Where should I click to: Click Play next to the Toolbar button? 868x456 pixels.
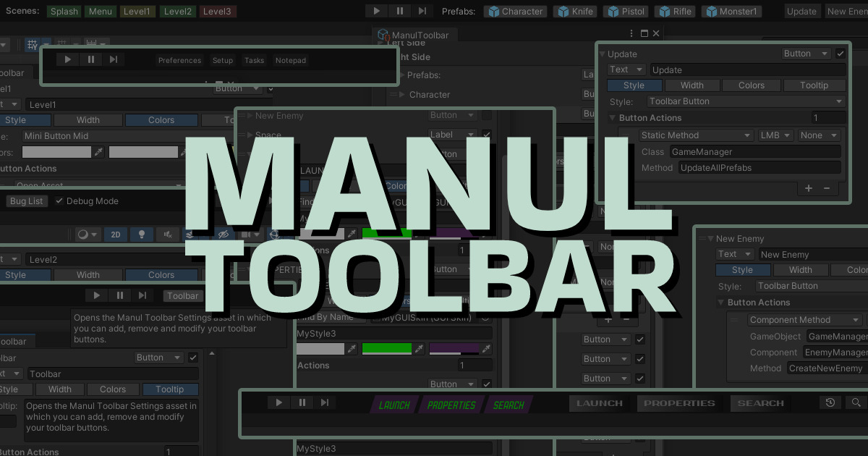pyautogui.click(x=96, y=295)
